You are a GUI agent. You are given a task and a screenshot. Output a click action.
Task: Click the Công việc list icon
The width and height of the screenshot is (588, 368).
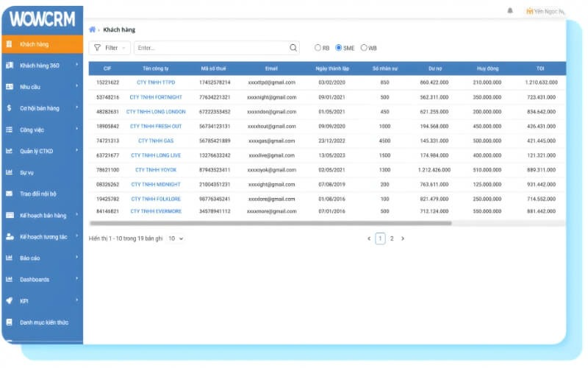(x=9, y=130)
